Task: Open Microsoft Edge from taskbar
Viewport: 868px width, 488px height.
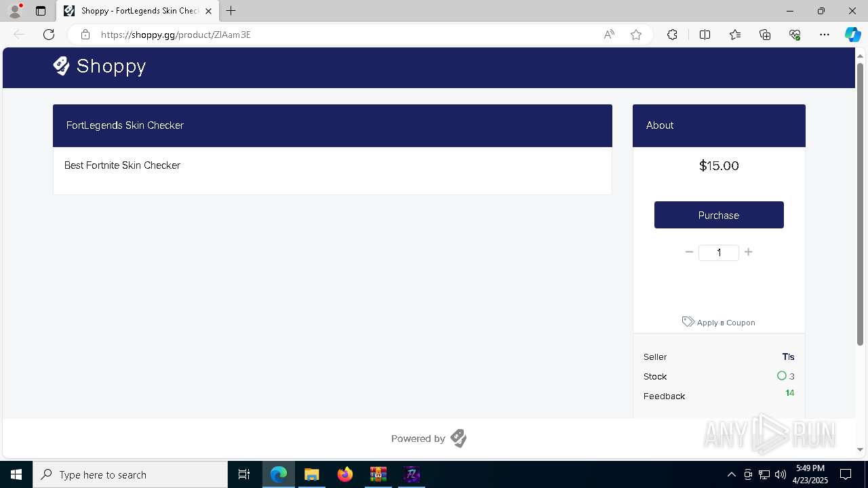Action: 279,474
